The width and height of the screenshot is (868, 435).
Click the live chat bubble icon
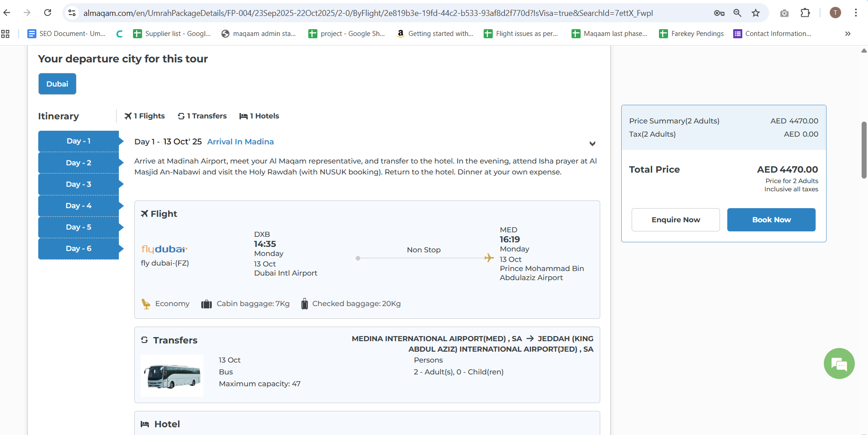[839, 363]
